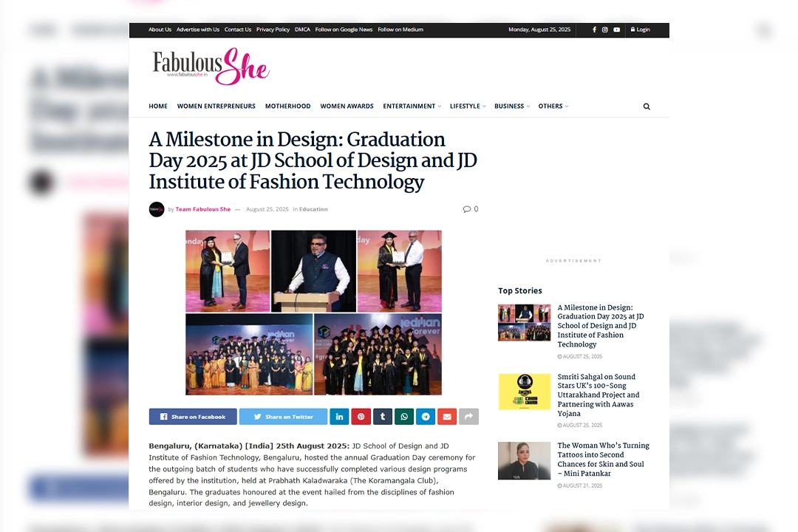
Task: Click the graduation collage main image
Action: [313, 313]
